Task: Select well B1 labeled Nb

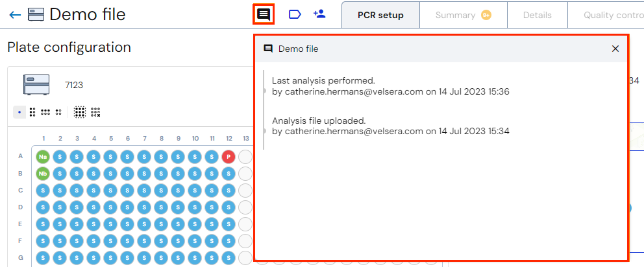Action: tap(43, 174)
